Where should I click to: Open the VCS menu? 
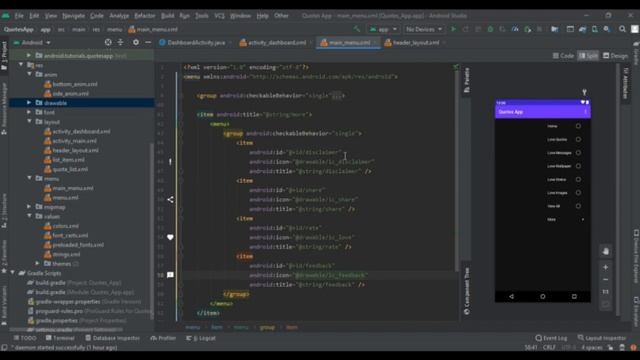(x=219, y=16)
